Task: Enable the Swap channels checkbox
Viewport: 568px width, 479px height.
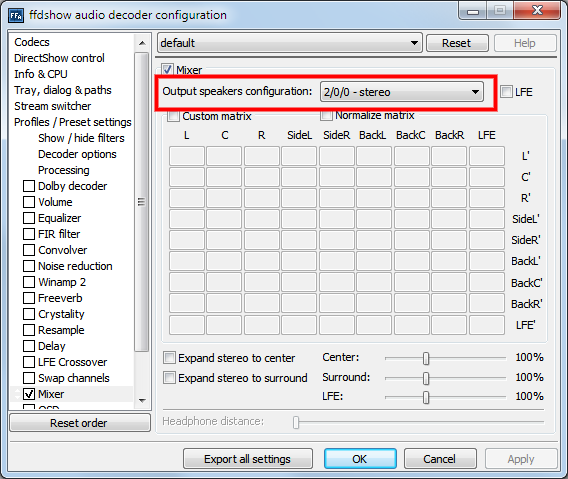Action: (x=29, y=378)
